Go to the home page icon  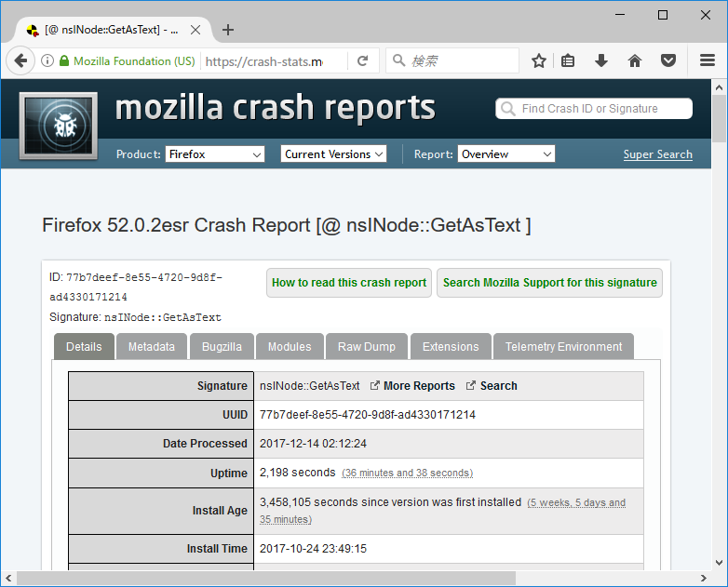tap(635, 60)
